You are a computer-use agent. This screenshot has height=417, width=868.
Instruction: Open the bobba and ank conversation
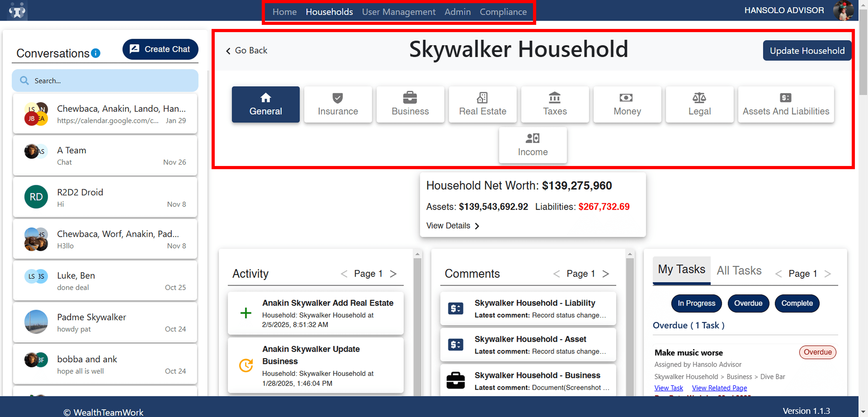pos(105,364)
